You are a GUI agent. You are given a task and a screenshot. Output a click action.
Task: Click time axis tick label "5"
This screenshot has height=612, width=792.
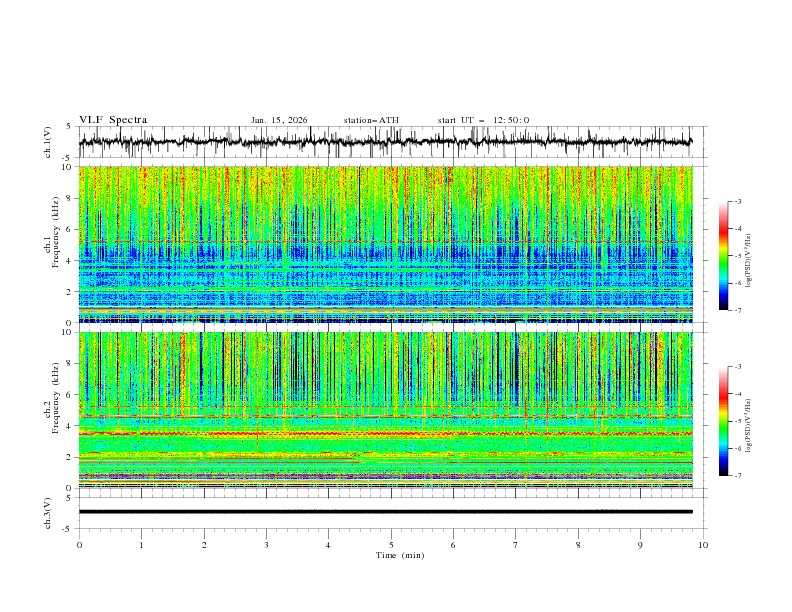[x=391, y=545]
